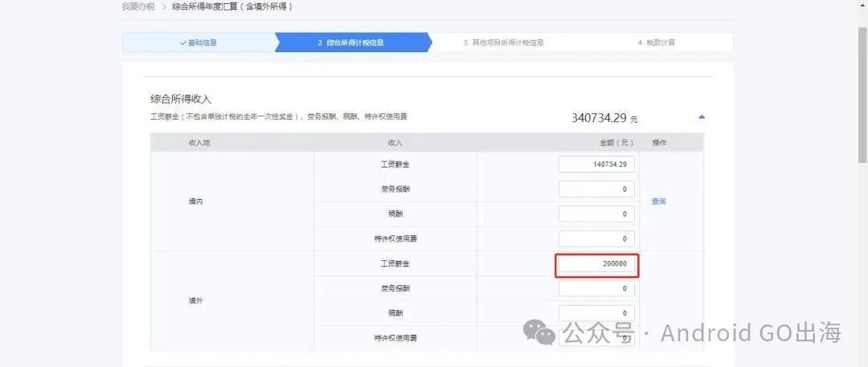Viewport: 868px width, 367px height.
Task: Edit the 境内 稿酬 amount field
Action: (x=596, y=214)
